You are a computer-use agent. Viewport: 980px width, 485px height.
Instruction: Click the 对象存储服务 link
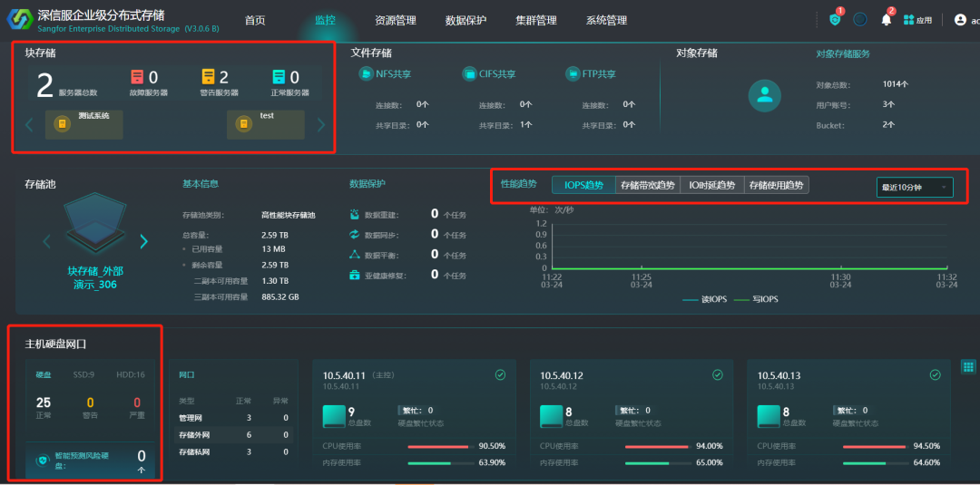click(842, 53)
